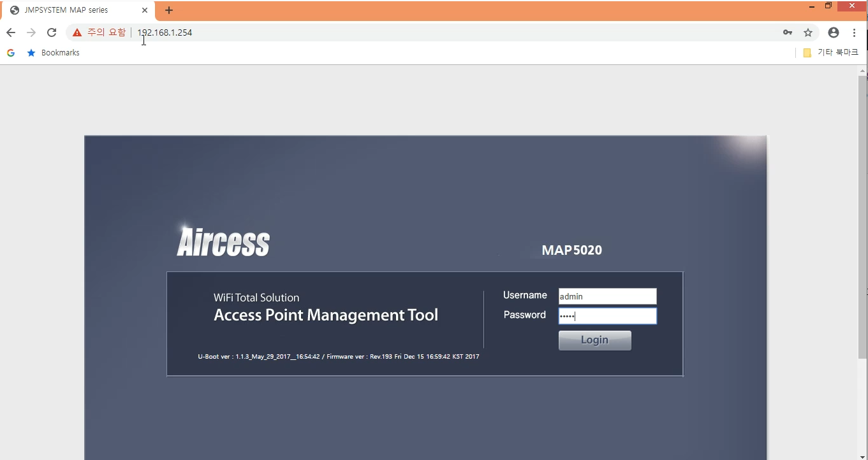Open the 기타 북마크 folder
Screen dimensions: 868x460
tap(831, 53)
